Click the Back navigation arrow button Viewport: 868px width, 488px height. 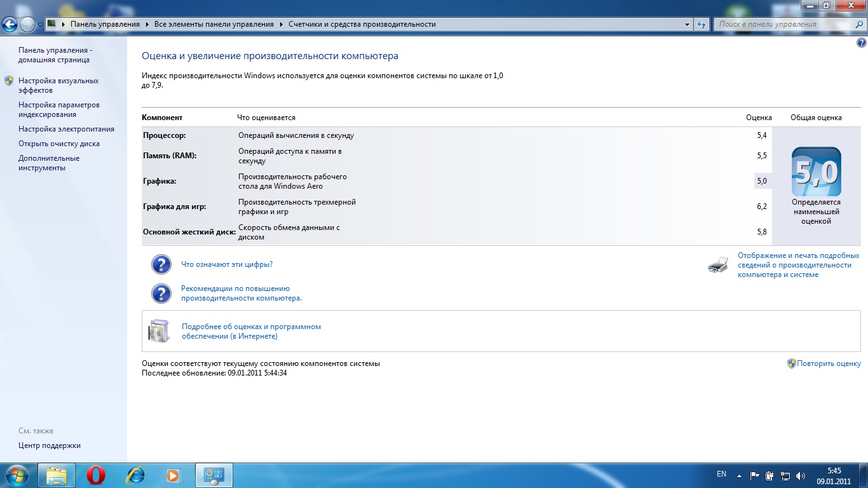click(x=10, y=24)
